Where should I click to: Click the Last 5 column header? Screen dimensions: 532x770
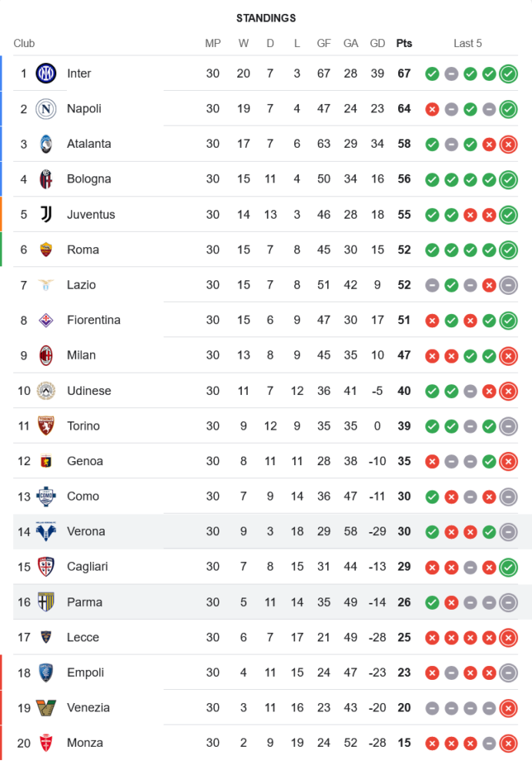pyautogui.click(x=467, y=43)
